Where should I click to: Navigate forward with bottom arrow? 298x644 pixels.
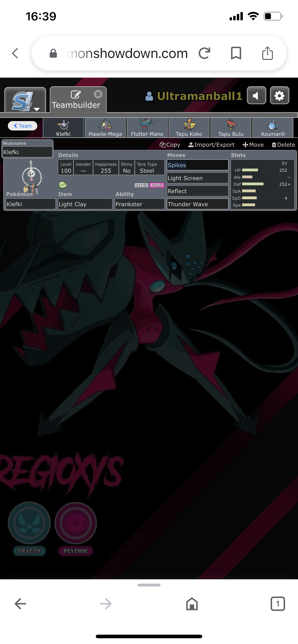[106, 604]
